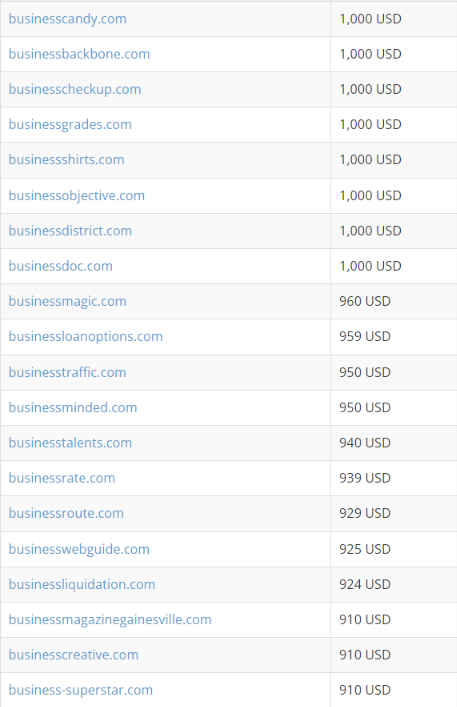
Task: Open the businessobjective.com listing
Action: click(76, 196)
